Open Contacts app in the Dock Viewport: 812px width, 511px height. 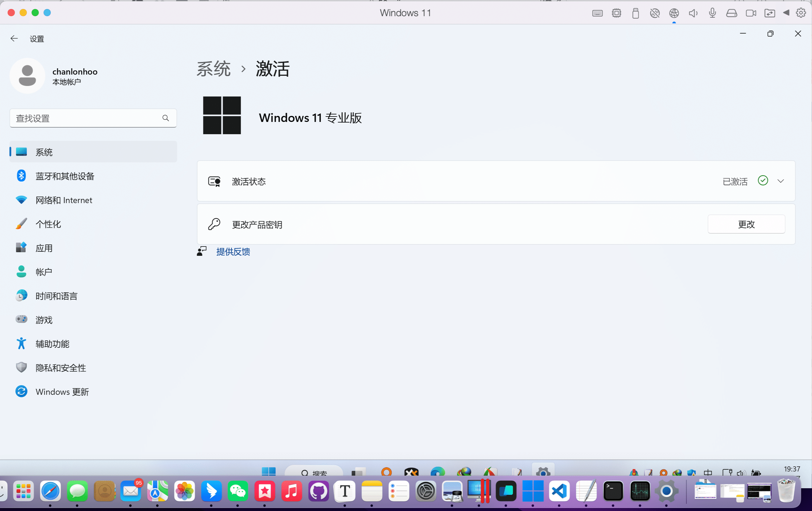pyautogui.click(x=104, y=491)
